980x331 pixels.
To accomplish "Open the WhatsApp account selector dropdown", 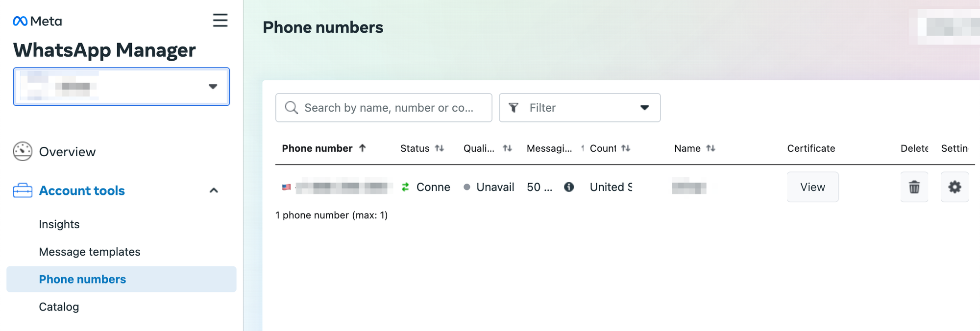I will click(122, 87).
